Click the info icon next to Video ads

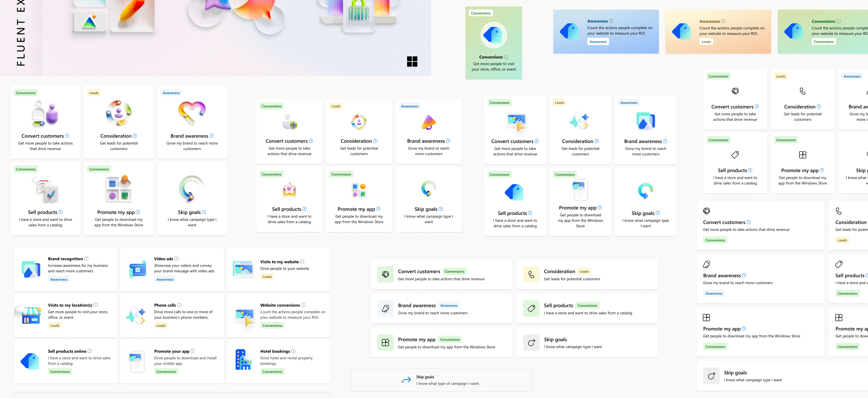[176, 259]
